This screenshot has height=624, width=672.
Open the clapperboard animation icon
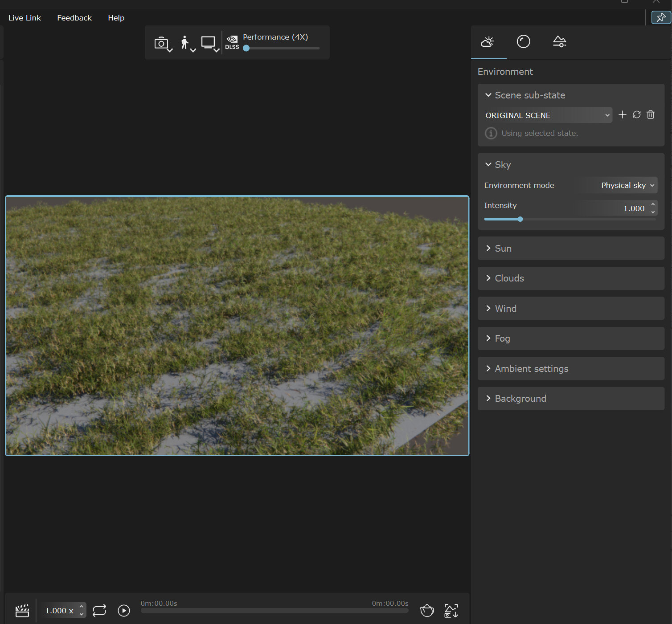pyautogui.click(x=22, y=611)
